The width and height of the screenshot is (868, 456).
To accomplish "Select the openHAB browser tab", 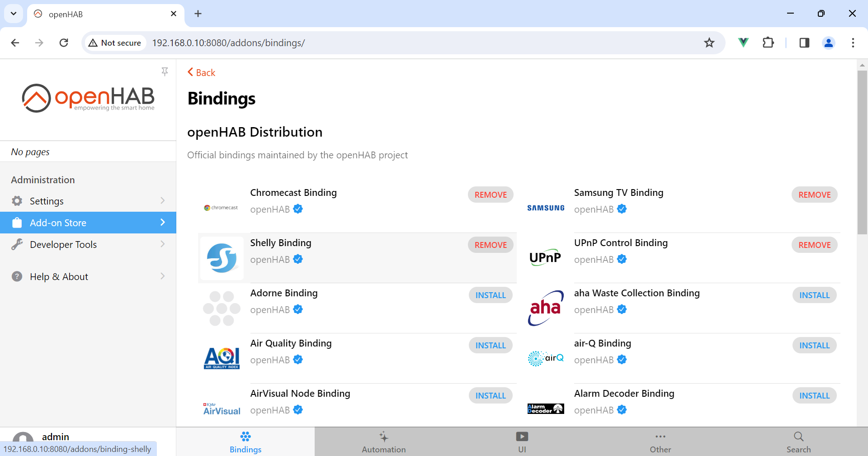I will pos(106,14).
